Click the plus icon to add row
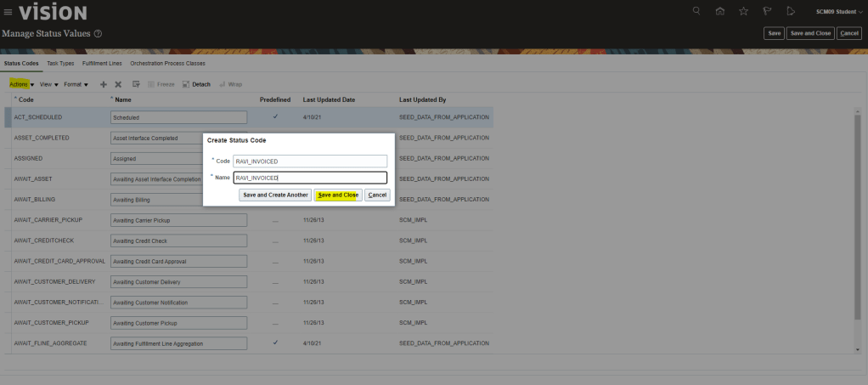This screenshot has width=868, height=385. 104,84
